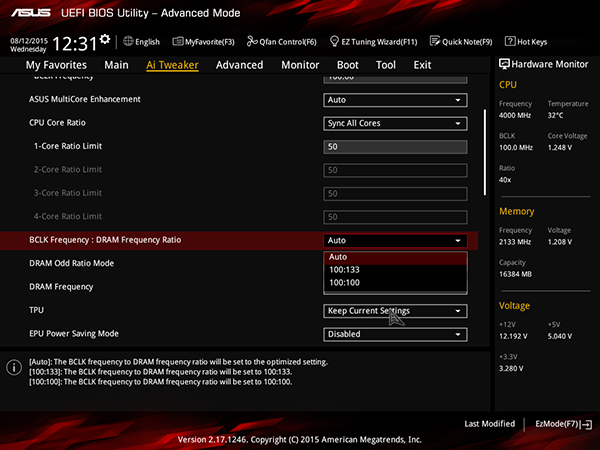Select ASUS MultiCore Enhancement label
600x450 pixels.
(x=85, y=99)
